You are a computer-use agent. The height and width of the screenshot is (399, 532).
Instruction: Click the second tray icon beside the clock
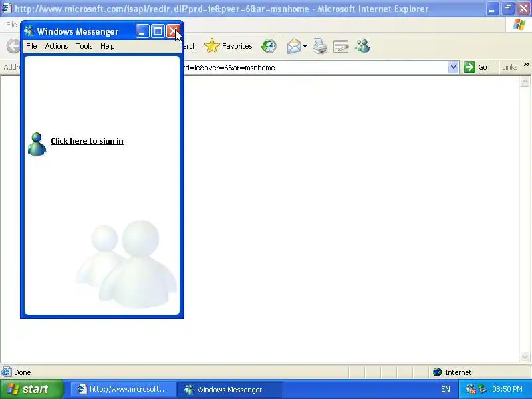coord(483,389)
